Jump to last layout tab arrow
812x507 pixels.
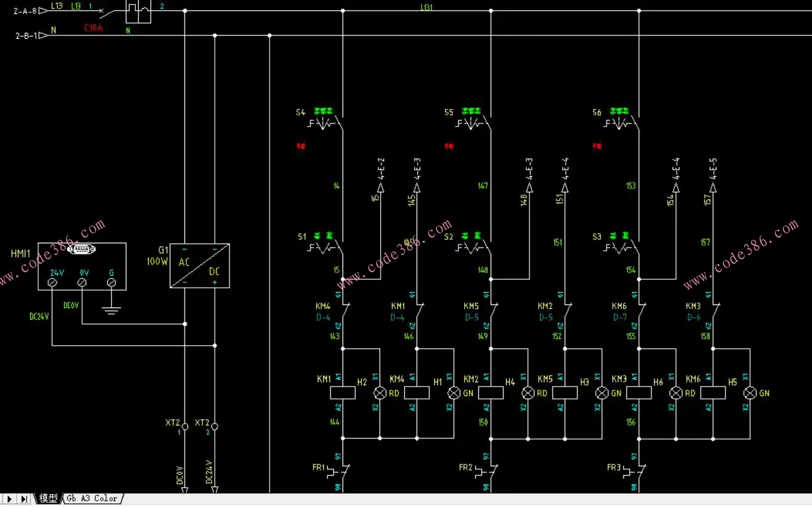(24, 498)
